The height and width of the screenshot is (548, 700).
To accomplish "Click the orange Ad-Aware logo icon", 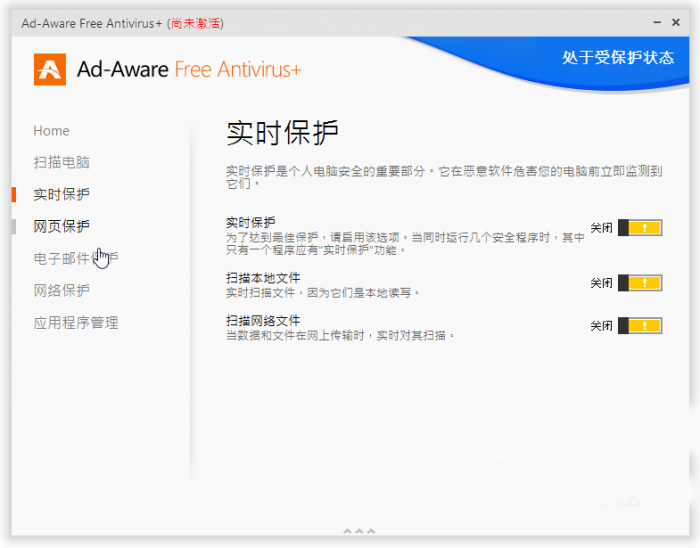I will coord(50,69).
